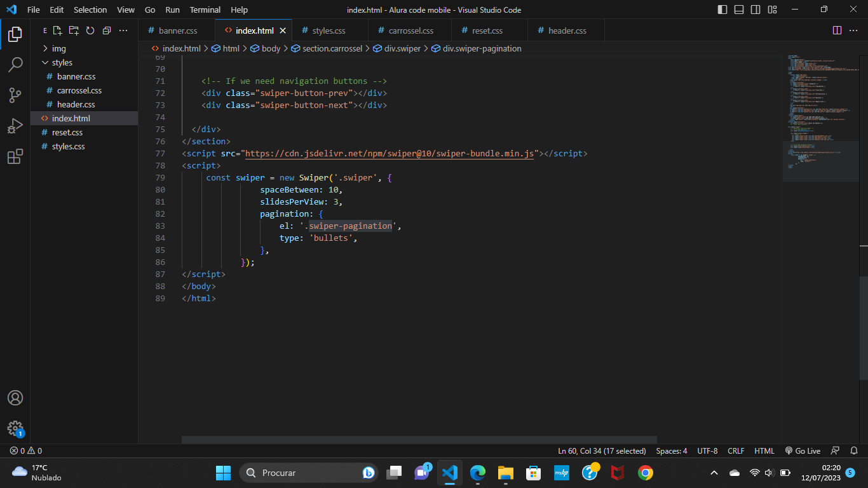Click the body breadcrumb segment
This screenshot has height=488, width=868.
(x=266, y=48)
